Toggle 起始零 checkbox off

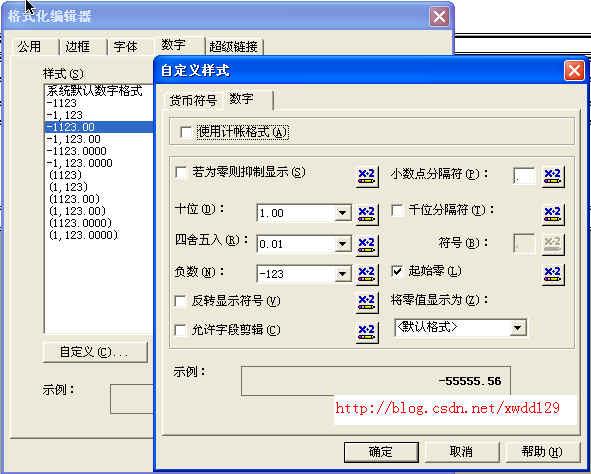click(397, 271)
